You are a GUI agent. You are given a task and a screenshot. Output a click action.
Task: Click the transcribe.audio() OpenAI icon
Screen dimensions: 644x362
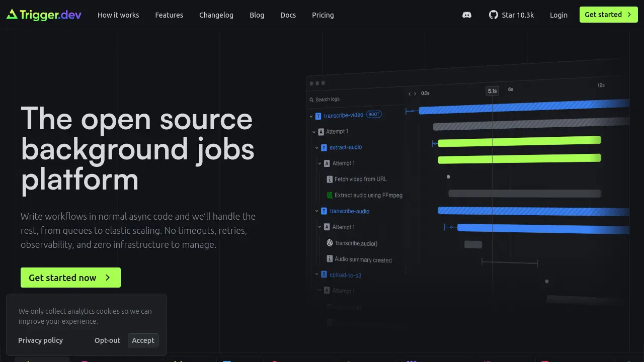[x=330, y=243]
